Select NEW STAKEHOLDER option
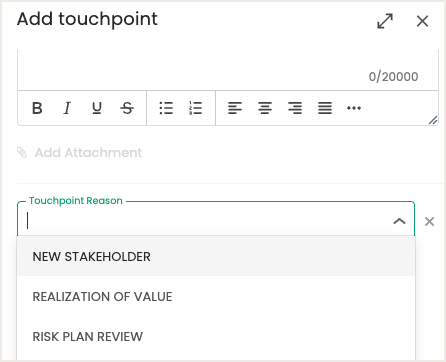 [216, 256]
